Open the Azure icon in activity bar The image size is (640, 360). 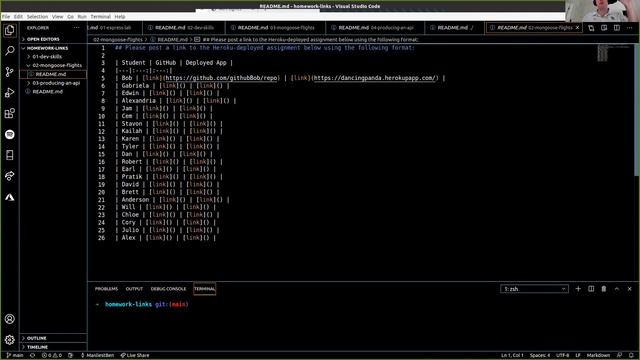coord(10,197)
